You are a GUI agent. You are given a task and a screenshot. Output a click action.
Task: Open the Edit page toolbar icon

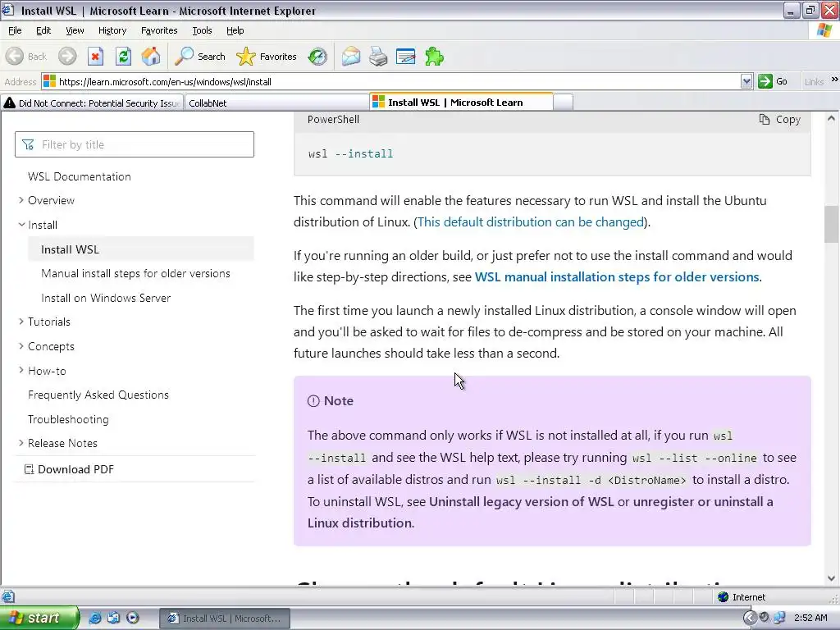[405, 57]
